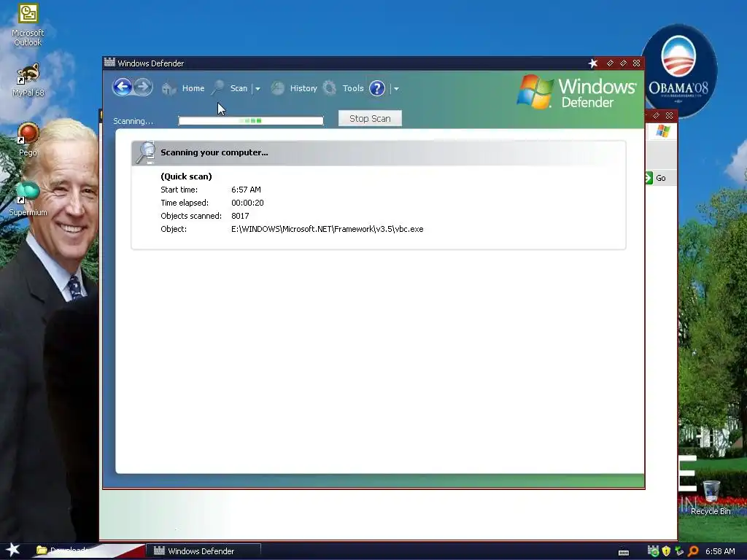Click the "Scanning your computer..." heading
This screenshot has height=560, width=747.
[214, 152]
